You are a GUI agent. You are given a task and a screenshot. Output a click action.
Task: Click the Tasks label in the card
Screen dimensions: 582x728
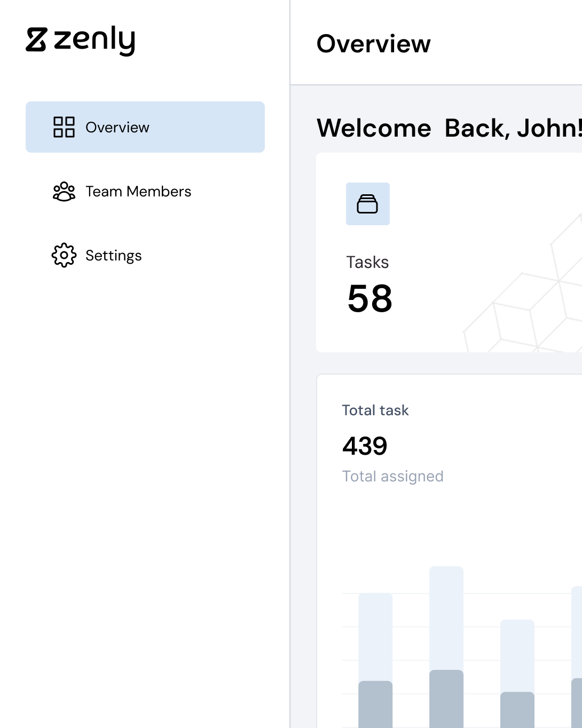(x=367, y=262)
